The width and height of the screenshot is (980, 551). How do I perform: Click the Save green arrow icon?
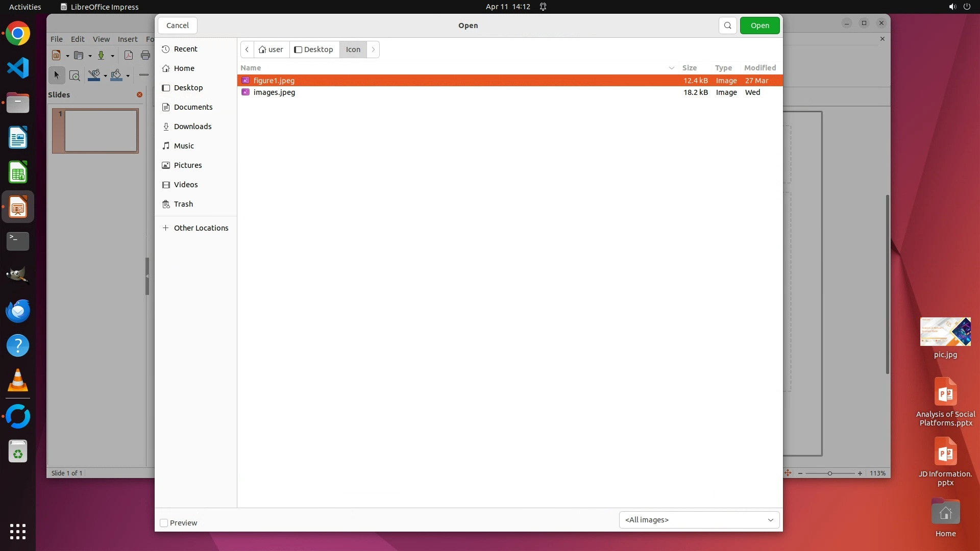pyautogui.click(x=101, y=56)
